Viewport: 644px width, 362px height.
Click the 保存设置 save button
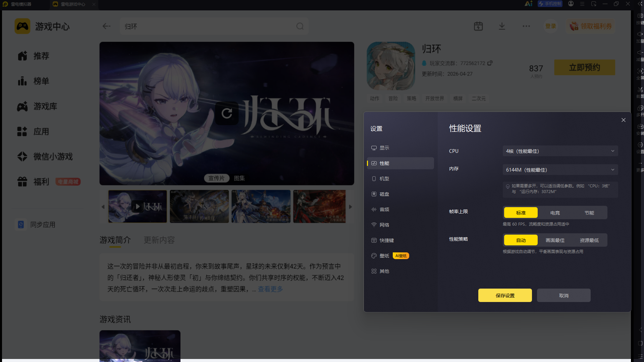(x=505, y=295)
